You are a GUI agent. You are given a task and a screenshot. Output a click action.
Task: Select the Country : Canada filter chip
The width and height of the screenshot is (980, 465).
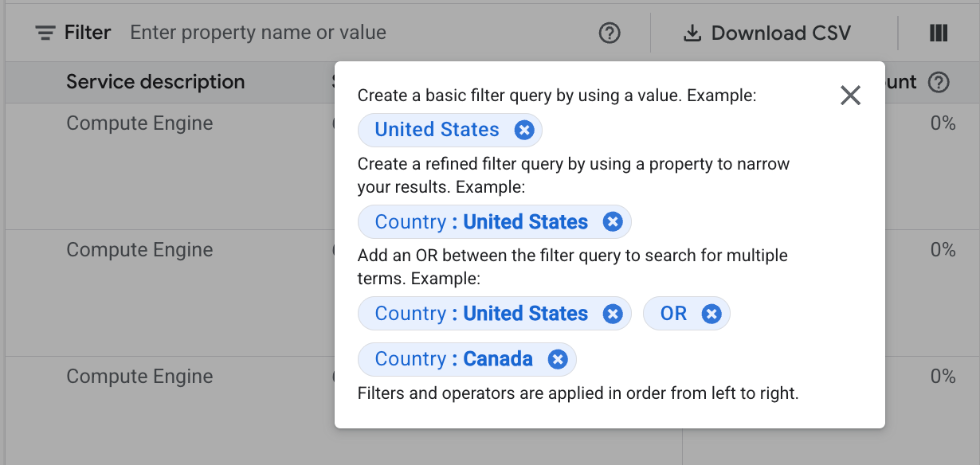[x=454, y=359]
